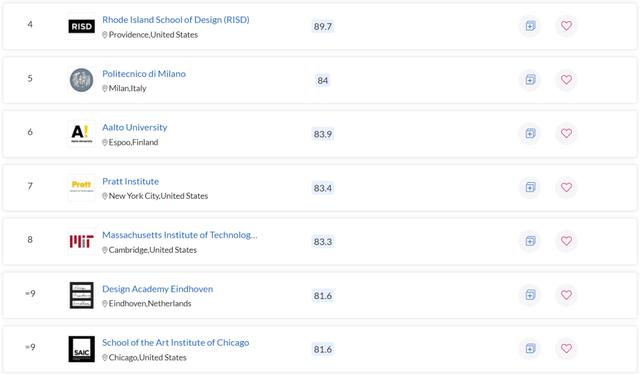
Task: Follow the Aalto University link
Action: (135, 127)
